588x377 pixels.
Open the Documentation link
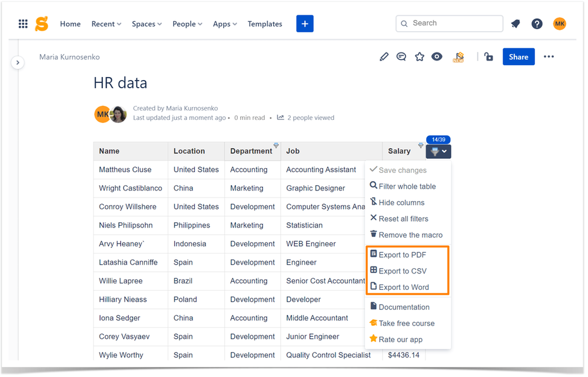[404, 306]
